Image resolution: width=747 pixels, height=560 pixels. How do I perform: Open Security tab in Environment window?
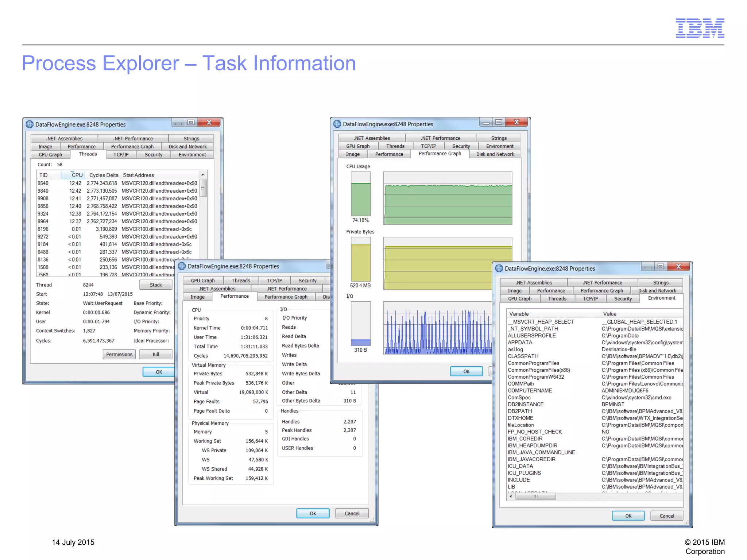pos(623,299)
